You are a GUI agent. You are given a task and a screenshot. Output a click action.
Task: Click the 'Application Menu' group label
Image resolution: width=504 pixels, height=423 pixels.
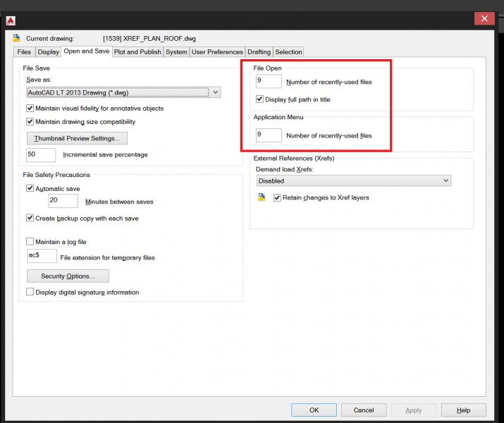click(x=278, y=117)
